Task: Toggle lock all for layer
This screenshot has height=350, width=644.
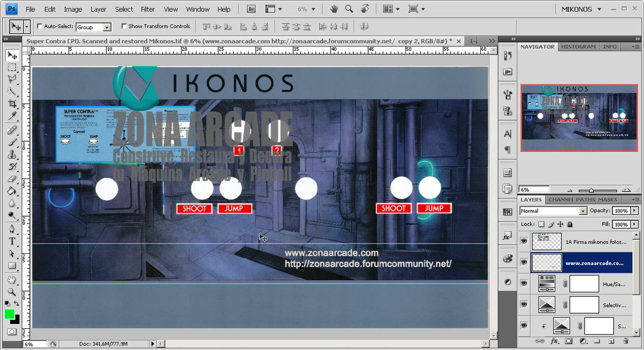Action: coord(570,225)
